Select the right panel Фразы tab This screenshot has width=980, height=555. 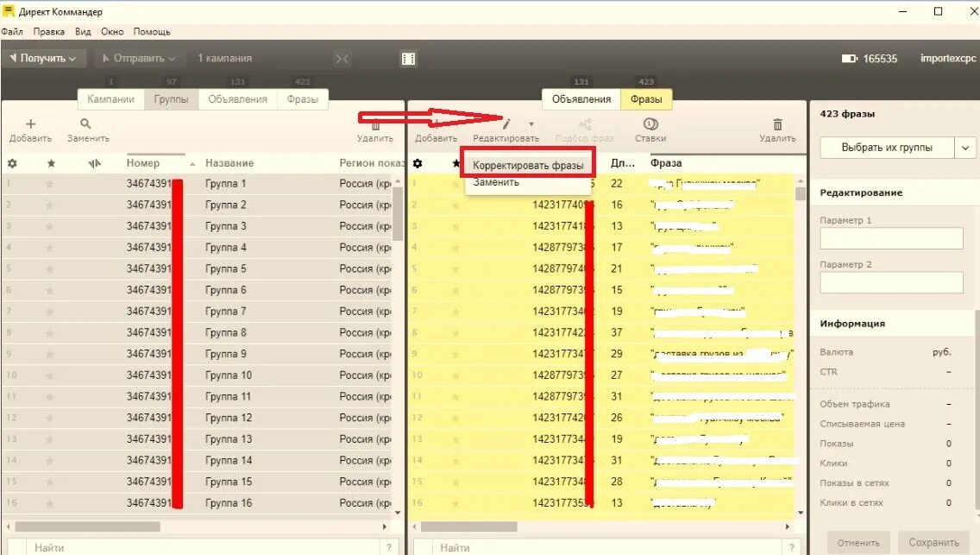646,98
